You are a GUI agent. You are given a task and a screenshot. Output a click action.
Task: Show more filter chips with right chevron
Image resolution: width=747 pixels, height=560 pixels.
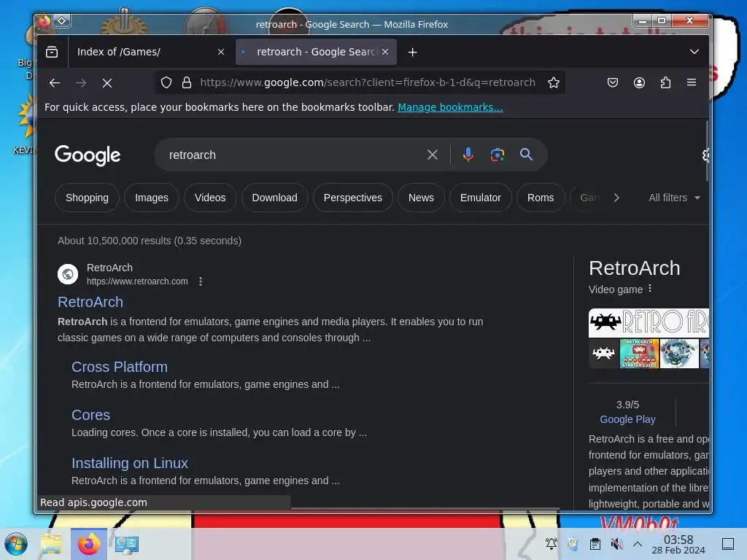pyautogui.click(x=616, y=198)
